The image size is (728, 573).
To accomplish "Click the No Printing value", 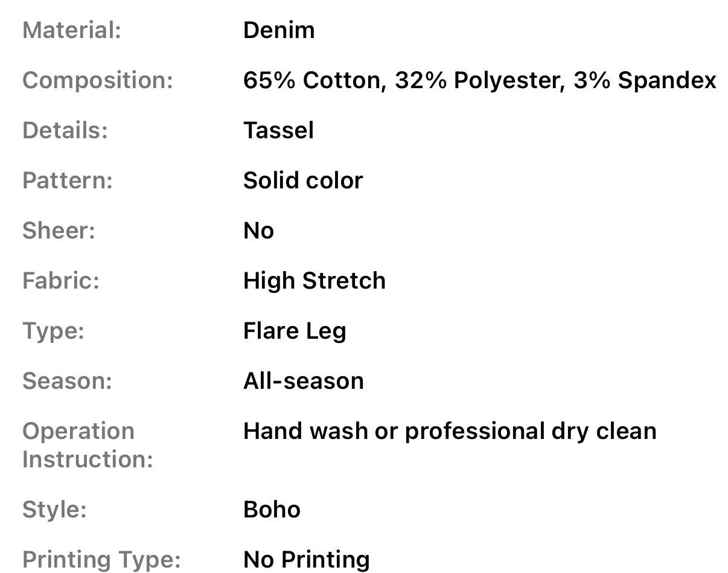I will (x=306, y=560).
